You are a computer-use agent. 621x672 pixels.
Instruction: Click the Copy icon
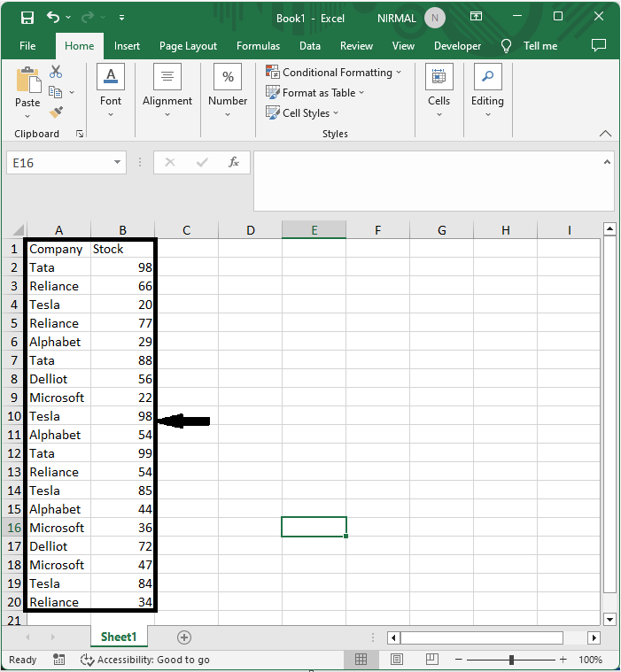tap(55, 92)
